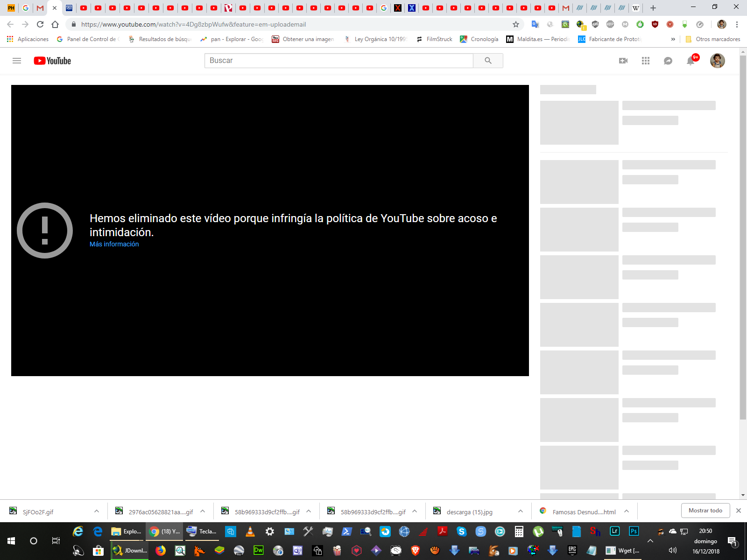Bookmark this page with the star icon
The width and height of the screenshot is (747, 560).
point(516,24)
